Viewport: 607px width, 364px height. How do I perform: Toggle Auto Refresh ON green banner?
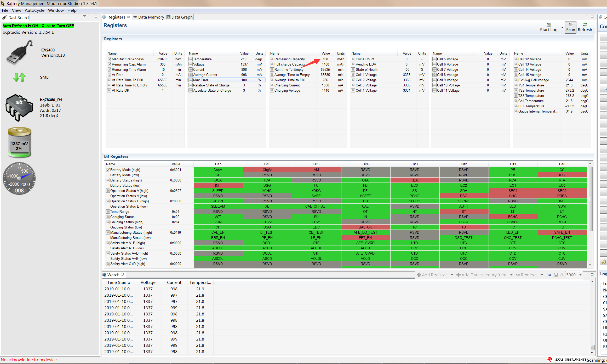[38, 26]
